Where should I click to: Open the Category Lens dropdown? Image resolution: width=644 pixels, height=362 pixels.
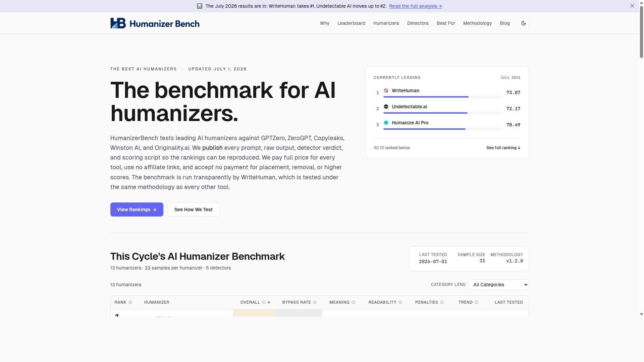498,285
